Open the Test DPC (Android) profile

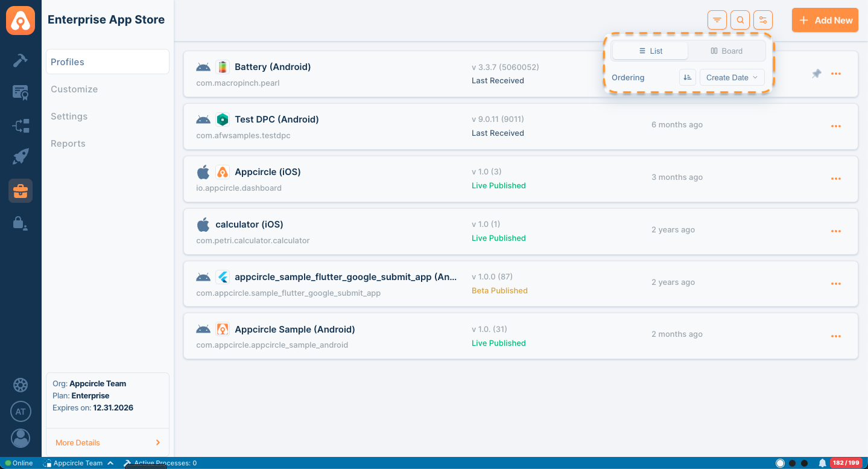click(277, 120)
